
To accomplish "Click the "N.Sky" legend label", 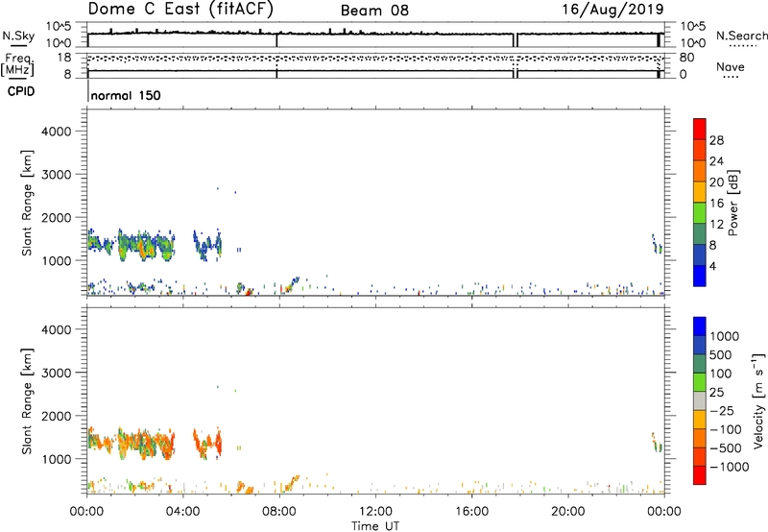I will 18,36.
